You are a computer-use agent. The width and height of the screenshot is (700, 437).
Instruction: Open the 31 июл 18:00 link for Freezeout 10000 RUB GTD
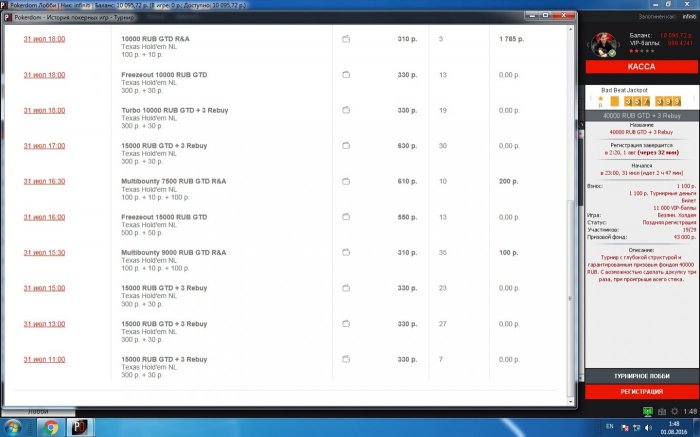point(44,75)
